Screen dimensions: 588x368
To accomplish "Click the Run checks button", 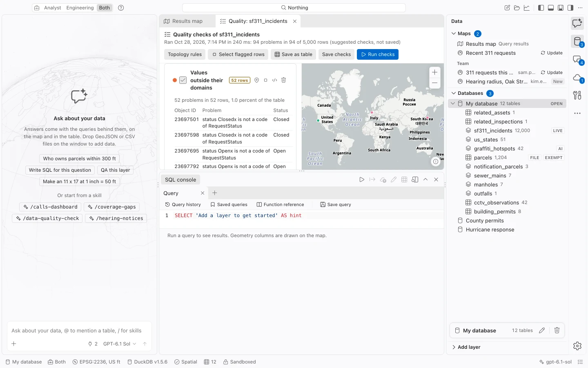I will coord(378,54).
